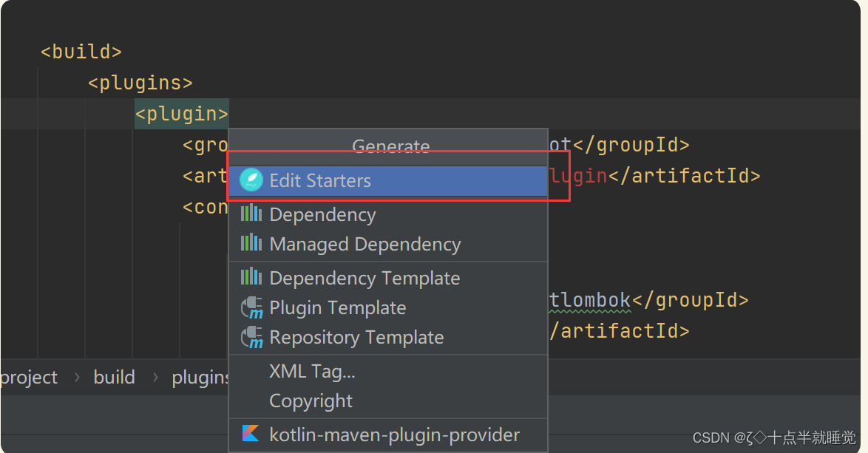Click the icon beside Managed Dependency
The height and width of the screenshot is (453, 868).
(x=251, y=242)
